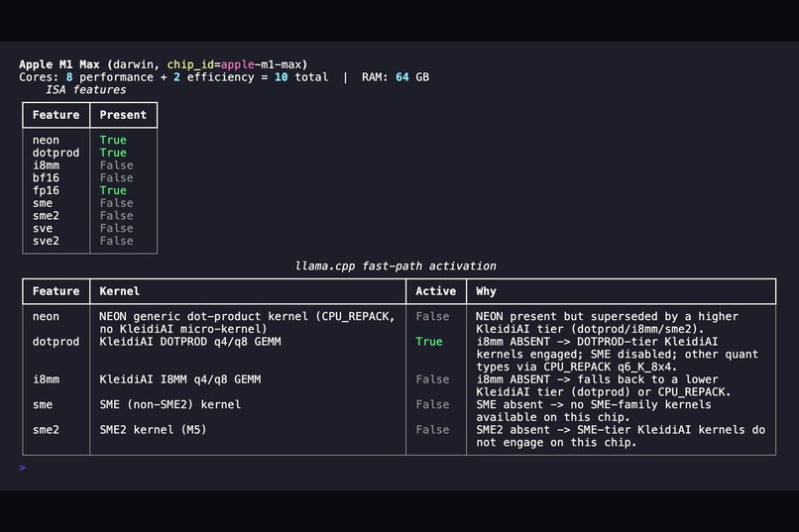Screen dimensions: 799x532
Task: Click 'NEON generic dot-product kernel' text
Action: click(204, 317)
